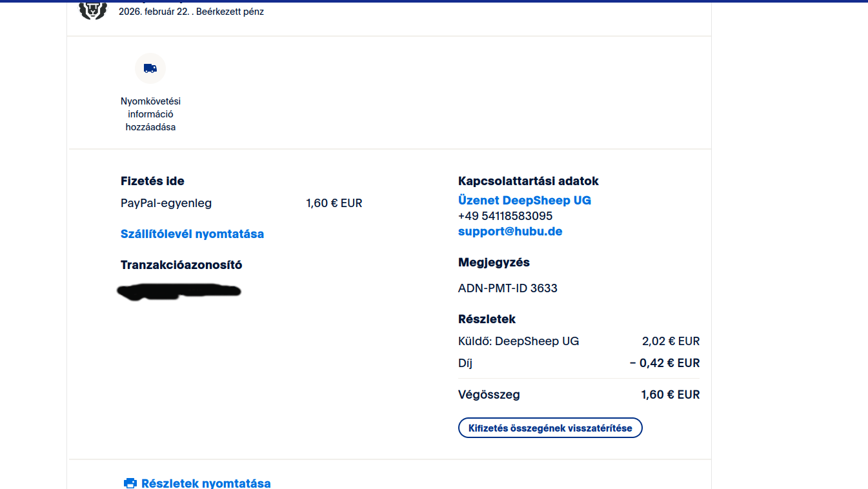Click the printer icon beside Részletek nyomtatása
868x489 pixels.
(130, 483)
